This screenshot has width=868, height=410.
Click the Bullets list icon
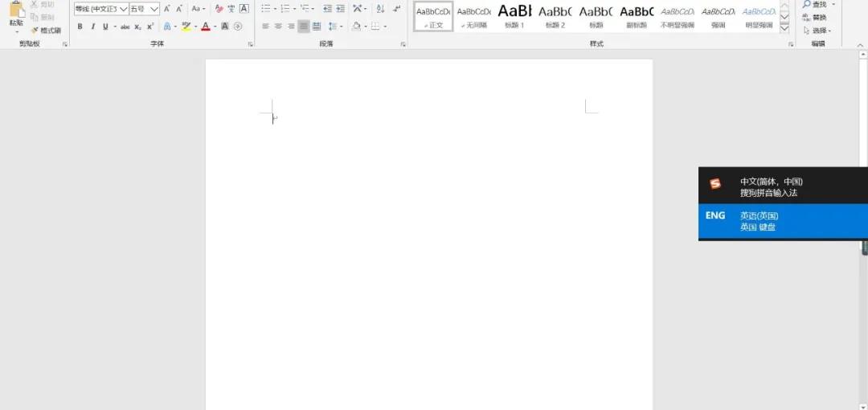point(266,9)
